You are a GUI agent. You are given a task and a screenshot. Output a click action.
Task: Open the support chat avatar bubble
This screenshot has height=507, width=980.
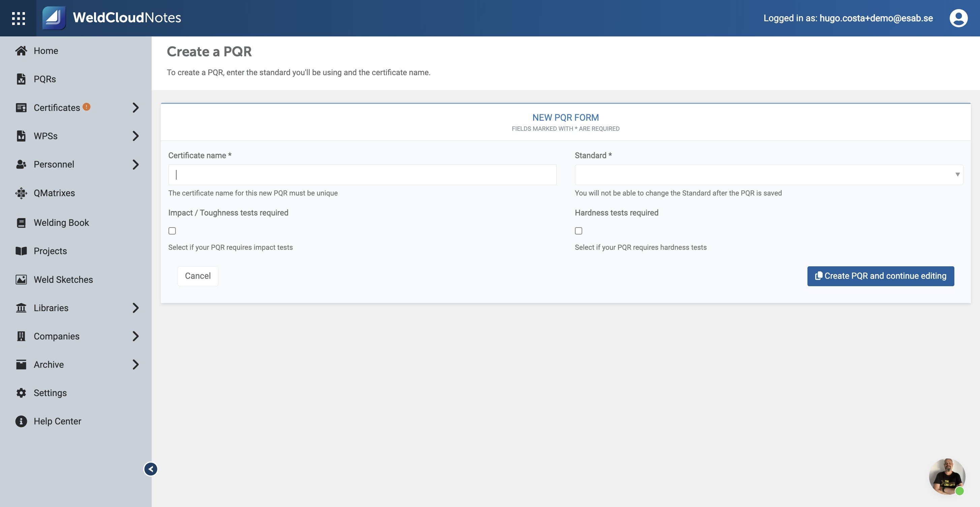[x=947, y=476]
